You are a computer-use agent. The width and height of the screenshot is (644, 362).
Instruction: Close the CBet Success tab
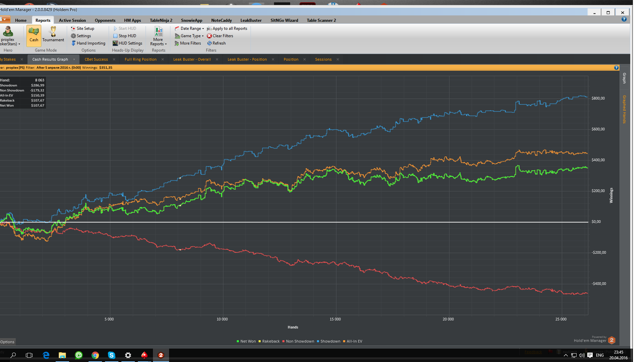coord(114,60)
